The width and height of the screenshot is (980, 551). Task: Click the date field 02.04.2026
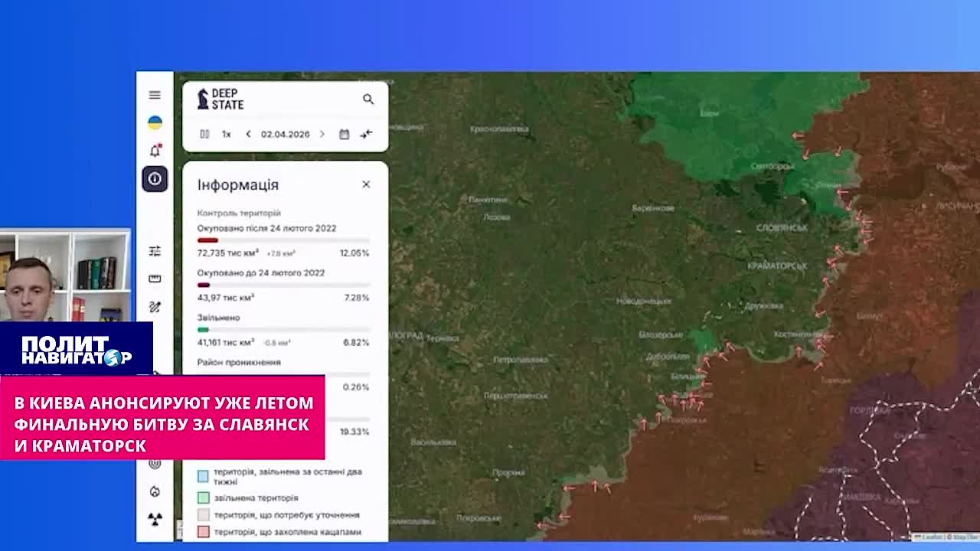285,134
